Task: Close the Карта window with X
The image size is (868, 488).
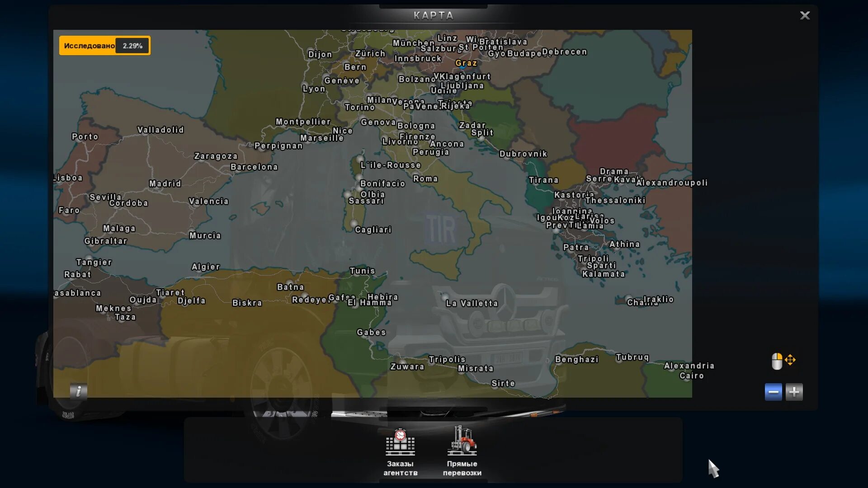Action: click(805, 15)
